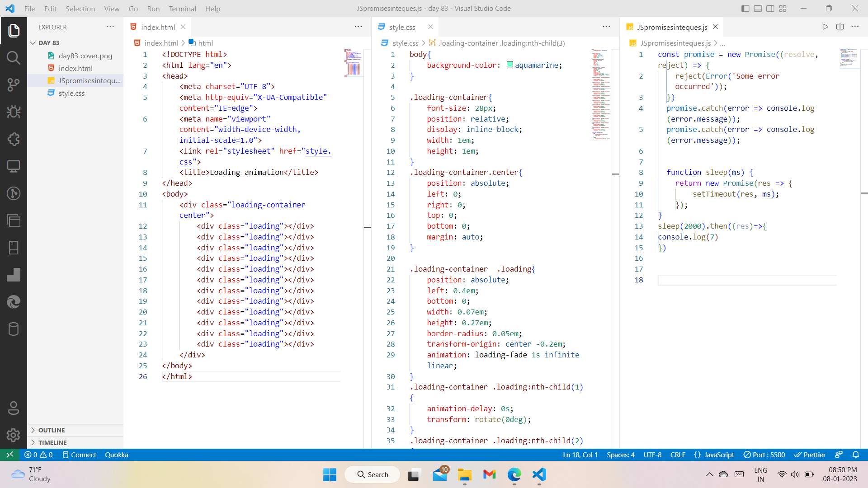Open the Selection menu

80,9
